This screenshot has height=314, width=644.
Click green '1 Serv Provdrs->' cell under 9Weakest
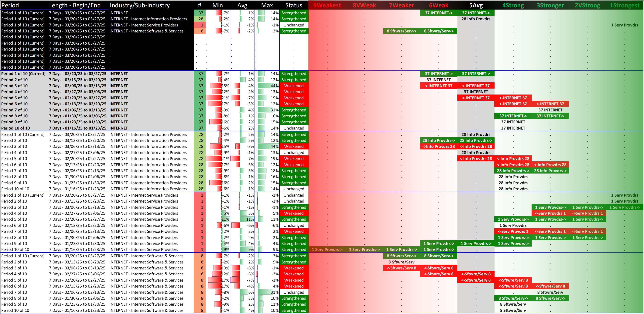tap(327, 250)
